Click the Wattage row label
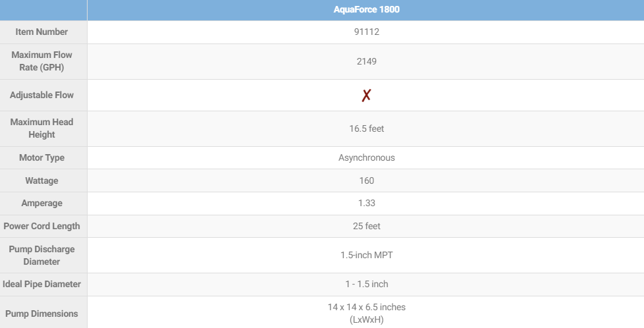This screenshot has width=644, height=328. coord(41,180)
